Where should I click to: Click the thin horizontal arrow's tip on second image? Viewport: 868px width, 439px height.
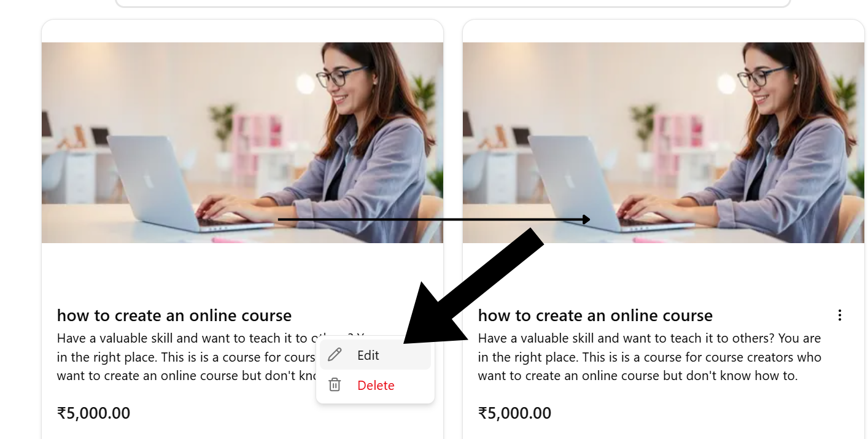click(586, 219)
